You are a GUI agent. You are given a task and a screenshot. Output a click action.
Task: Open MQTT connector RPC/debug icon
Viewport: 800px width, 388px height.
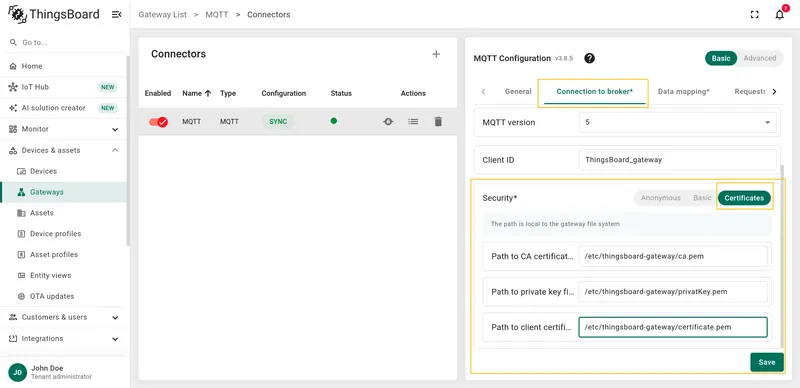tap(388, 122)
